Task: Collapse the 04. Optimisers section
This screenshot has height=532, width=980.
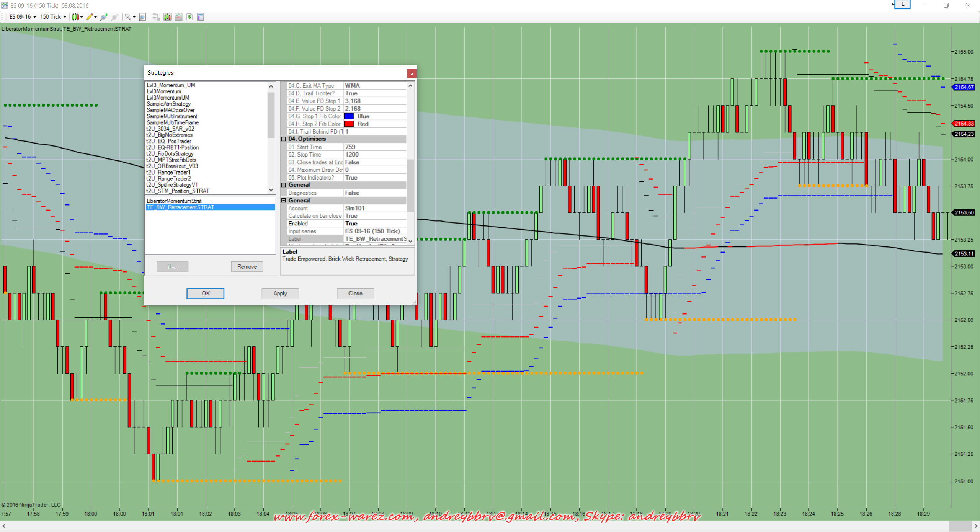Action: [284, 139]
